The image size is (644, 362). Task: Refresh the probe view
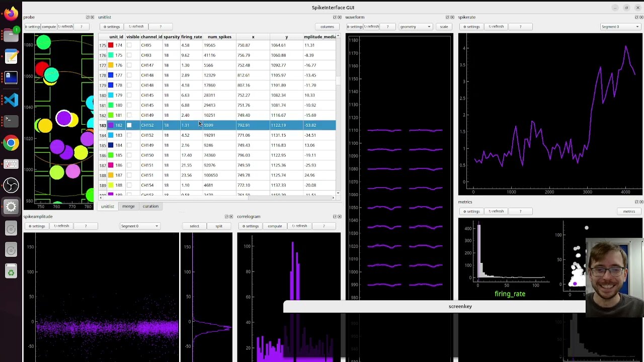tap(65, 27)
